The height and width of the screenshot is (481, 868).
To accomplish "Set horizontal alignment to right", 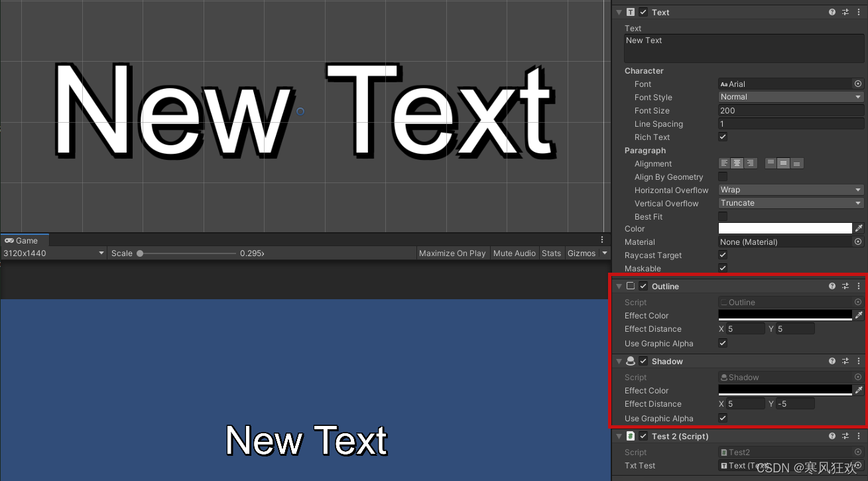I will point(750,163).
